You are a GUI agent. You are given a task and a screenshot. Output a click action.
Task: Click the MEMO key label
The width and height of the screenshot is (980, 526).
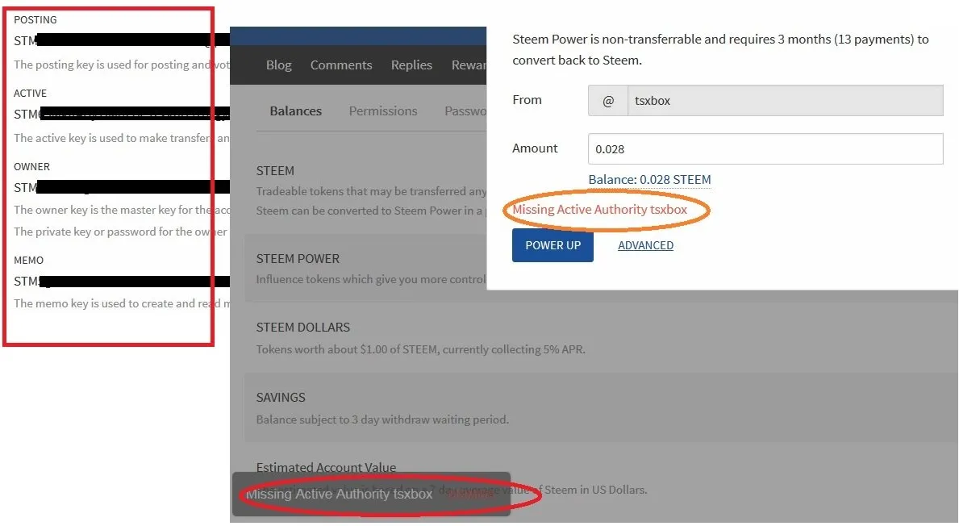point(28,261)
